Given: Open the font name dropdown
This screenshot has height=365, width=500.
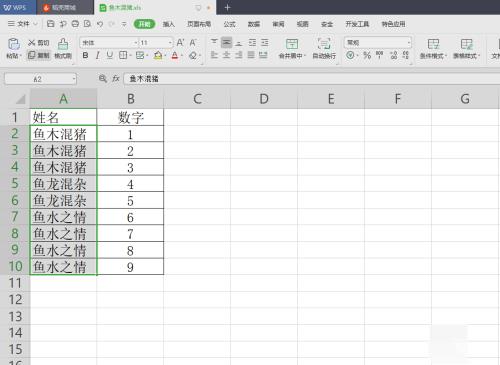Looking at the screenshot, I should [x=136, y=43].
